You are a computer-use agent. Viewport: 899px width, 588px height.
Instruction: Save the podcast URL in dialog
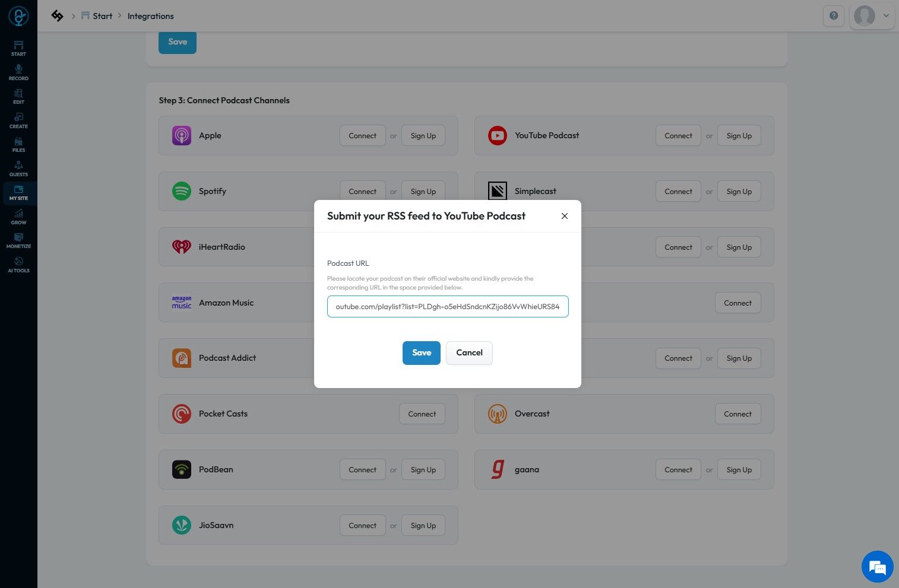421,353
